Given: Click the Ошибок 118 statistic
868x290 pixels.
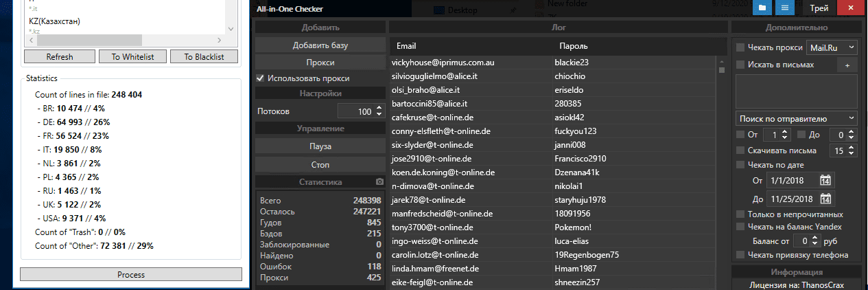Looking at the screenshot, I should [x=320, y=267].
